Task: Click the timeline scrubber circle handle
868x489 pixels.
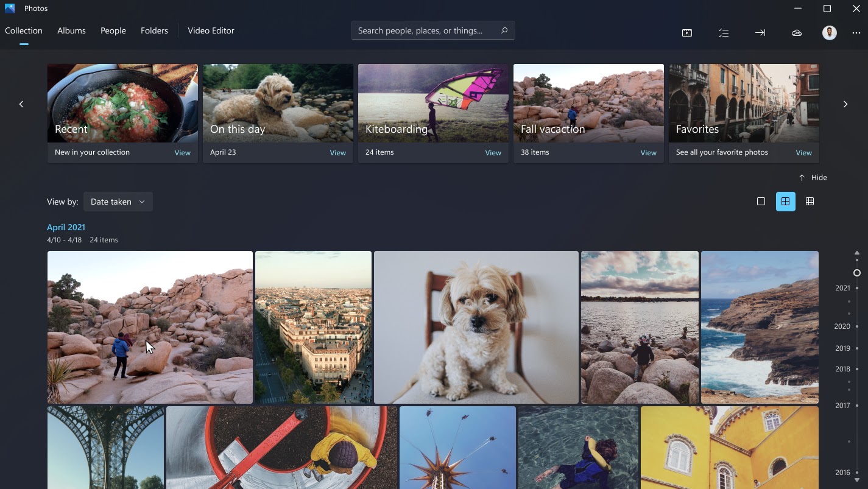Action: 857,273
